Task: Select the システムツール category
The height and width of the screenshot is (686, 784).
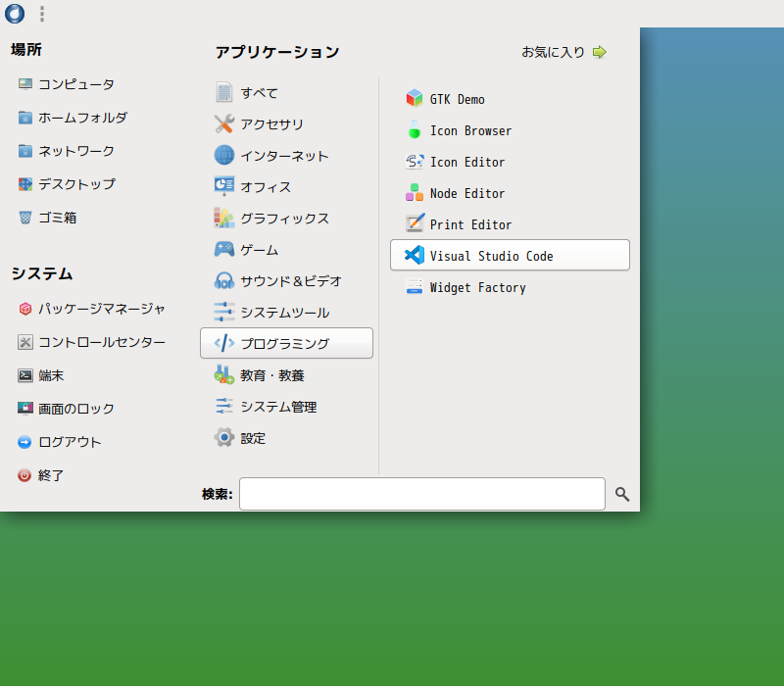Action: pyautogui.click(x=286, y=313)
